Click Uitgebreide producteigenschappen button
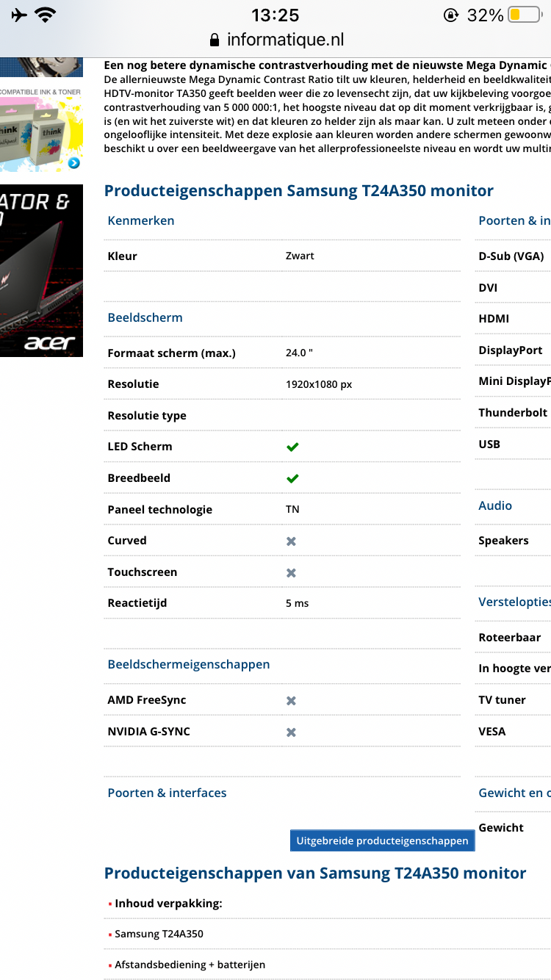This screenshot has height=980, width=551. tap(382, 840)
